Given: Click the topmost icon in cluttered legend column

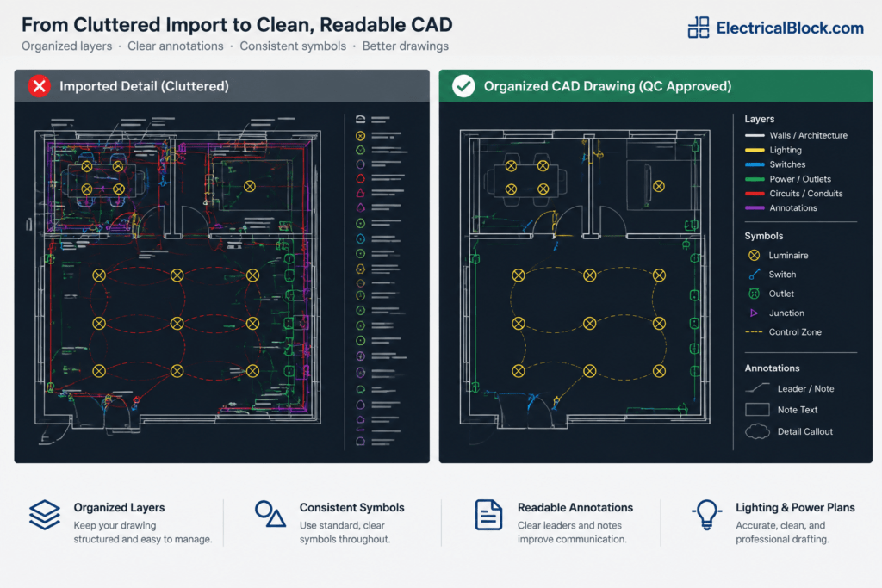Looking at the screenshot, I should click(361, 119).
